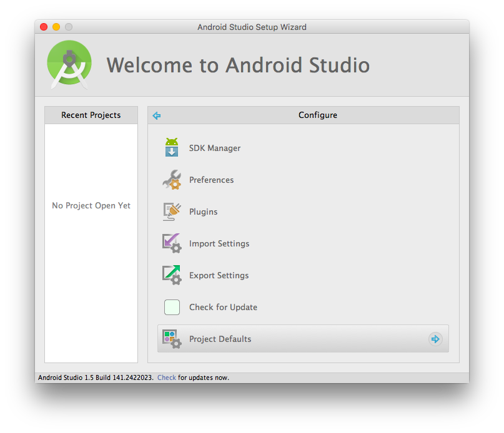Click the Welcome to Android Studio heading
Screen dimensions: 504x433
238,66
